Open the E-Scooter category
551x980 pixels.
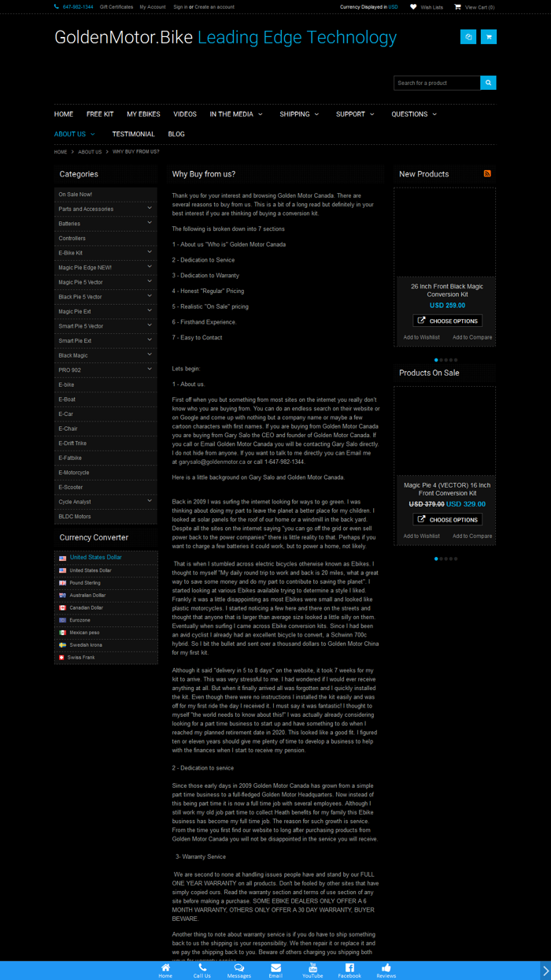tap(105, 487)
